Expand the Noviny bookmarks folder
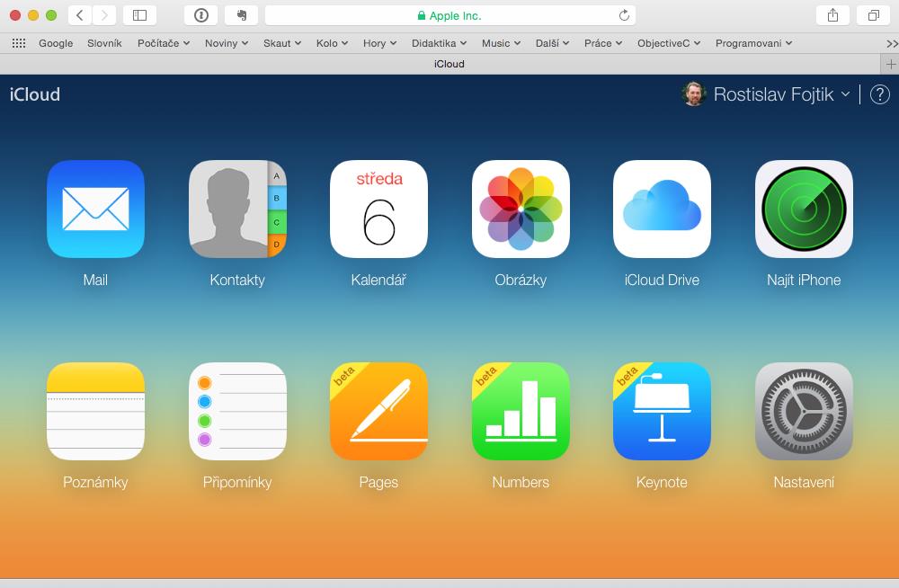Viewport: 899px width, 588px height. click(227, 43)
